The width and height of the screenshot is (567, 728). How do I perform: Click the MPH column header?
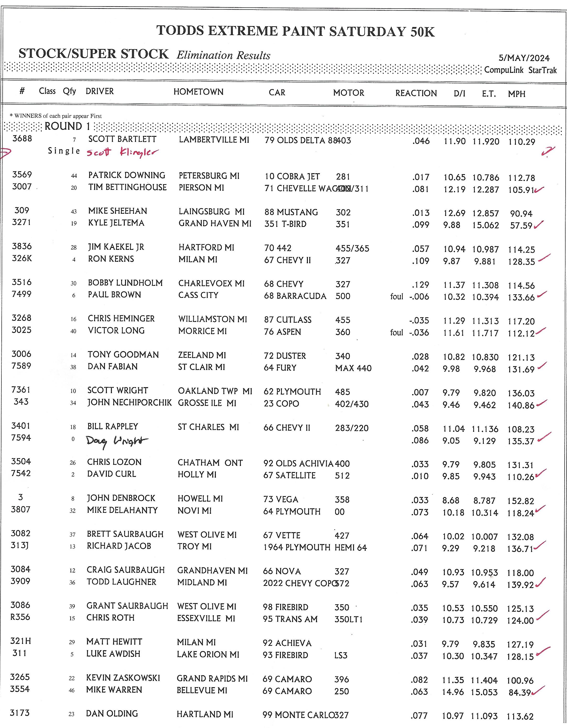pos(516,94)
